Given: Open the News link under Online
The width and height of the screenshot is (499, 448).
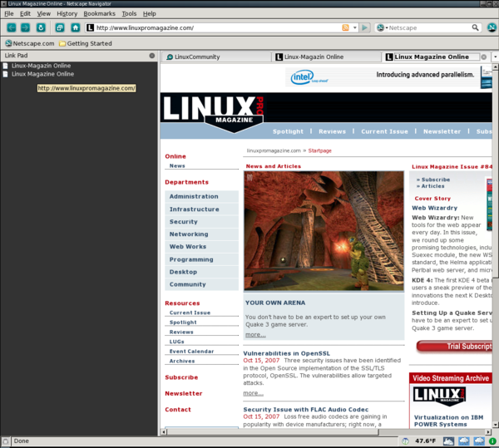Looking at the screenshot, I should click(x=177, y=165).
